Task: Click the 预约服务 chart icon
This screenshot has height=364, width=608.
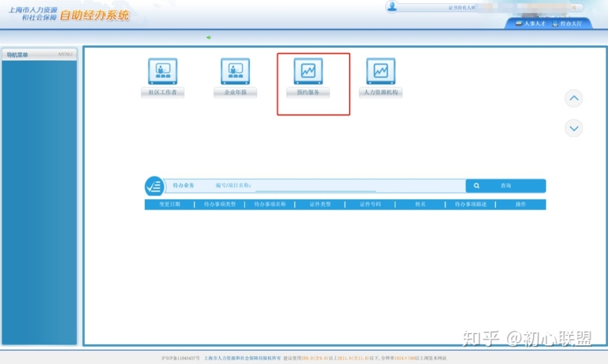Action: point(308,71)
